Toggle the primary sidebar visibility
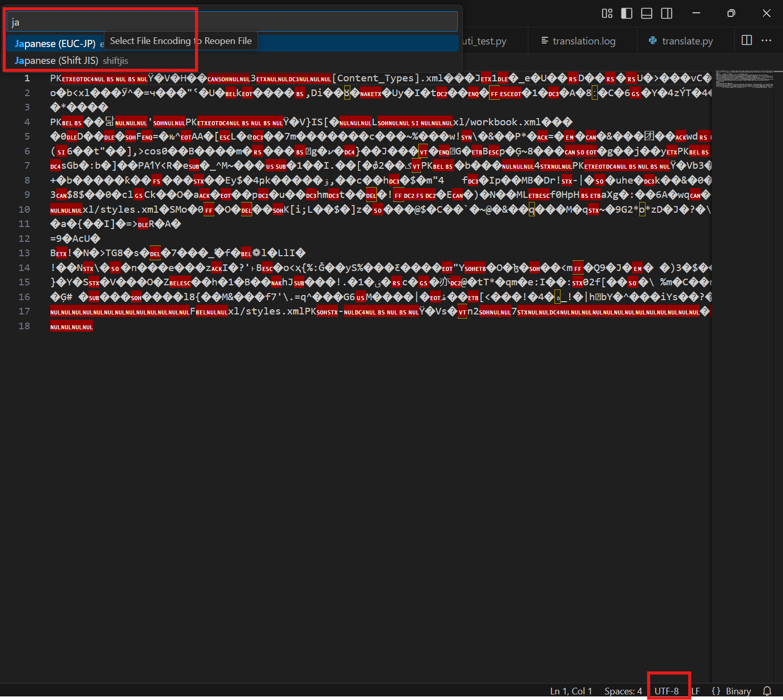This screenshot has width=783, height=700. coord(626,13)
